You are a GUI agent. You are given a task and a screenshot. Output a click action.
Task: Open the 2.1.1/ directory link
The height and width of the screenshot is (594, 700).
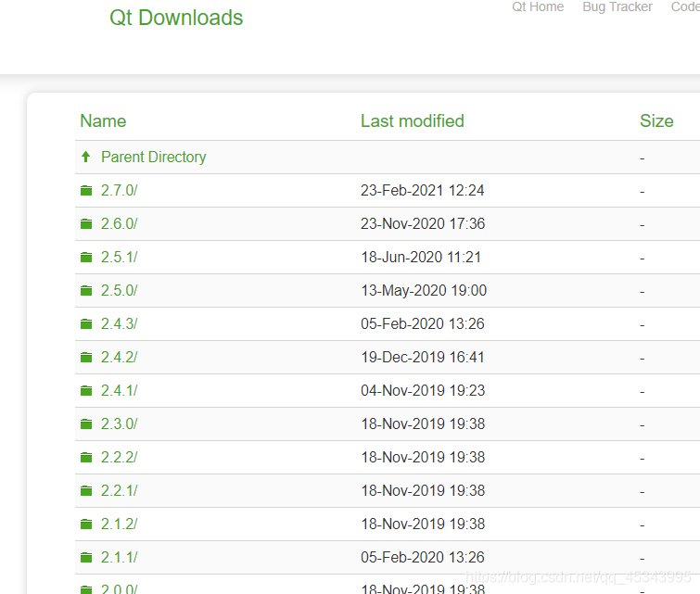pos(120,557)
